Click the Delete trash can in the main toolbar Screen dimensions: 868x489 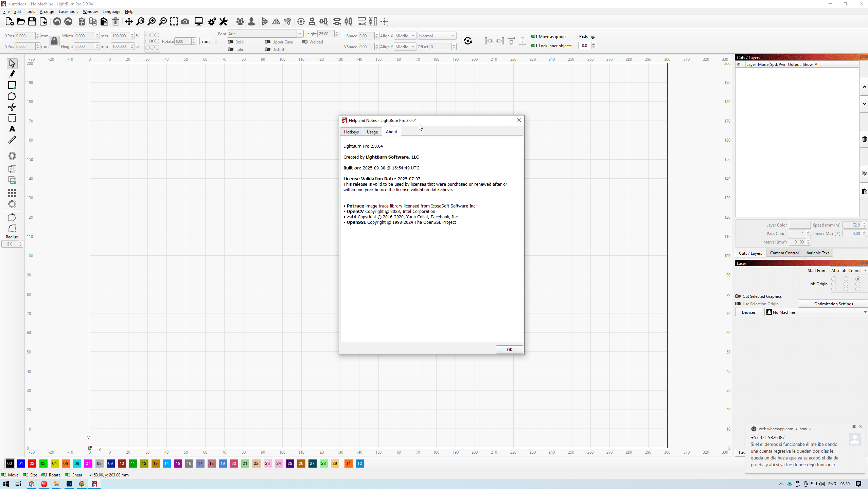point(116,22)
